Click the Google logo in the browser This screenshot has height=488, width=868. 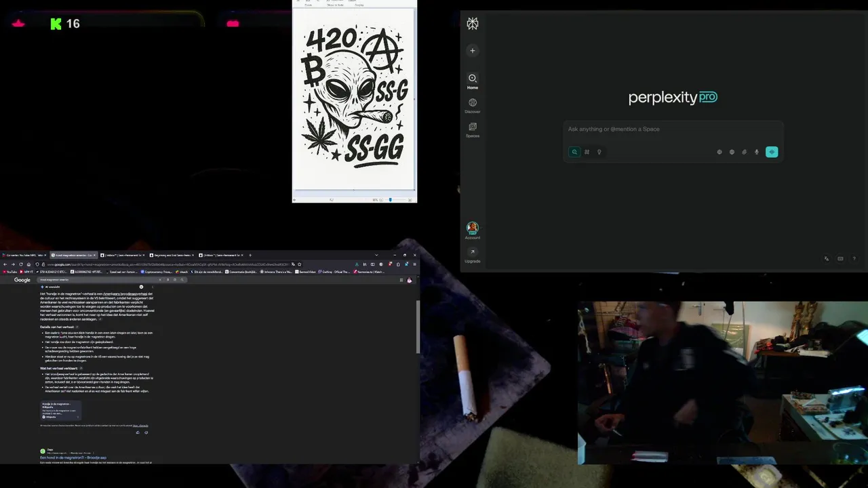point(22,280)
